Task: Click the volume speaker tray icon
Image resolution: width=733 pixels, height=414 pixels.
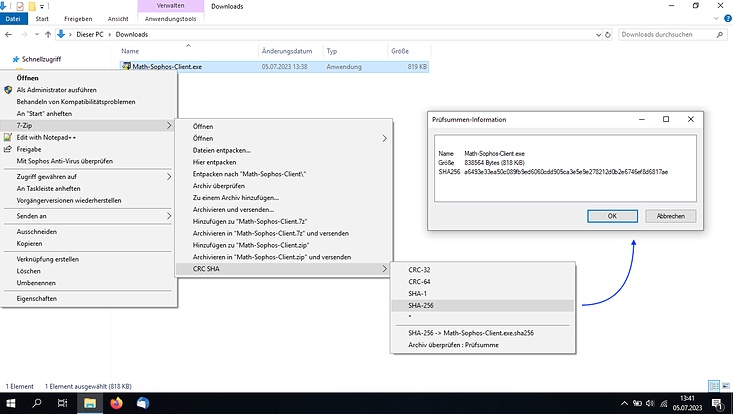Action: tap(650, 403)
